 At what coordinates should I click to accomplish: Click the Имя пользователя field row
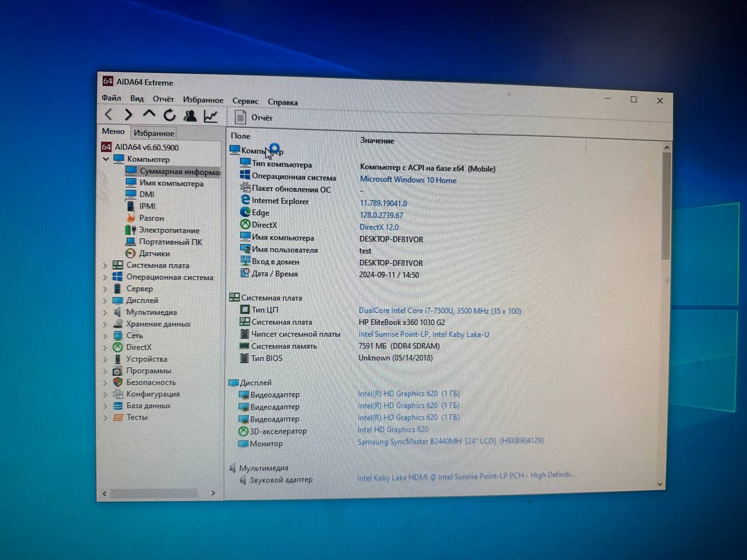(x=279, y=250)
